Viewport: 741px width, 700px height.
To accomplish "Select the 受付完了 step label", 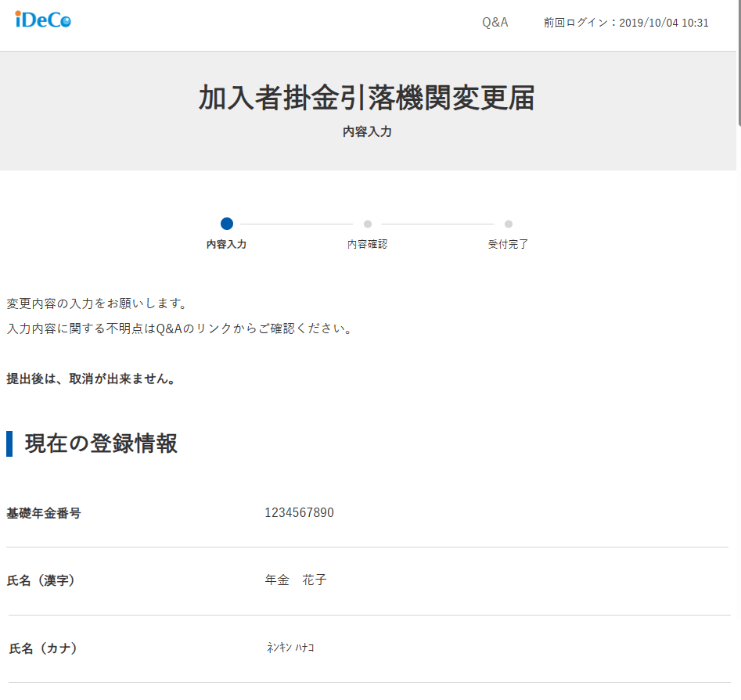I will (508, 244).
